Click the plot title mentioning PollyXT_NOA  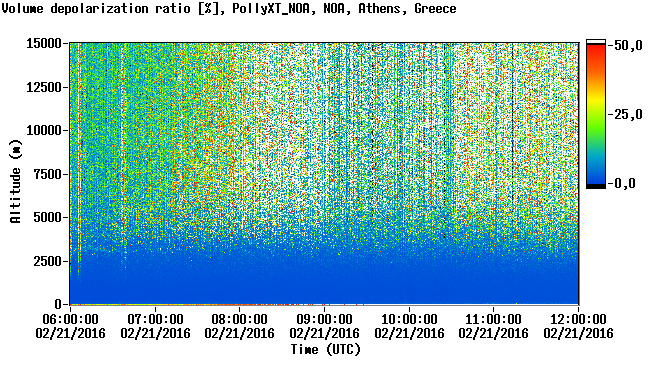229,8
